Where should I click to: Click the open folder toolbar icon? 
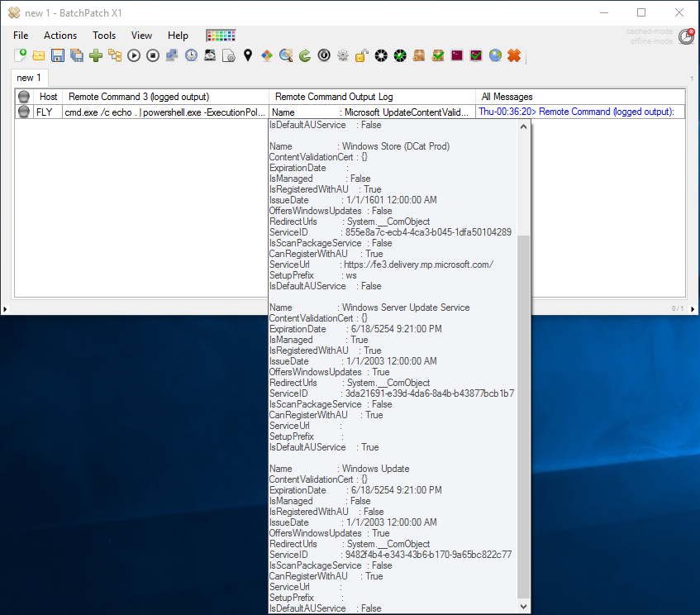(x=39, y=55)
